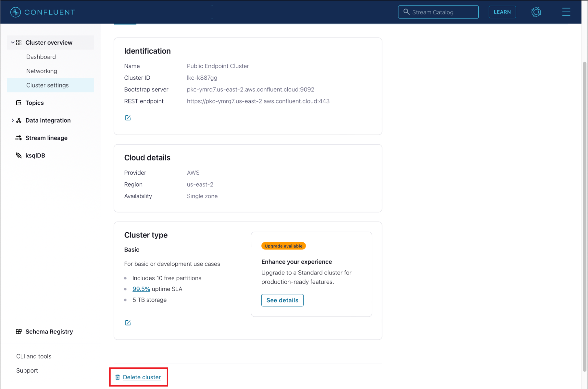The width and height of the screenshot is (588, 389).
Task: Open the Dashboard page
Action: (41, 57)
